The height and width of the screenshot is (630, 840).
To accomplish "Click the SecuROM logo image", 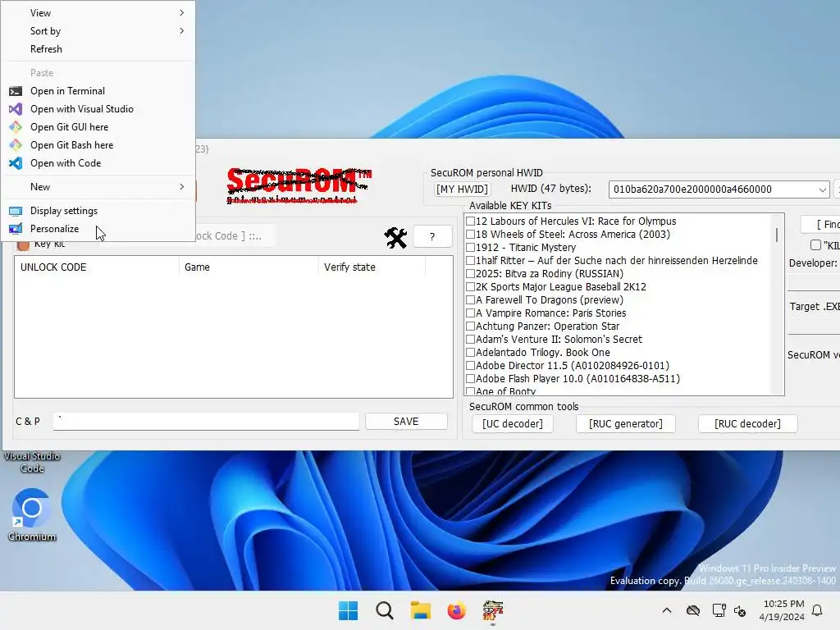I will [299, 185].
